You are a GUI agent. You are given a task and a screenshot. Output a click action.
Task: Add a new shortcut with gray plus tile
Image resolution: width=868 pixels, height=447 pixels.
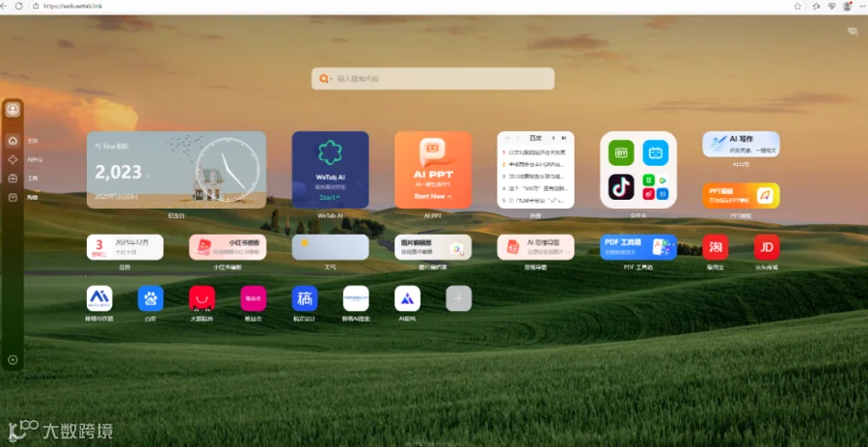459,298
